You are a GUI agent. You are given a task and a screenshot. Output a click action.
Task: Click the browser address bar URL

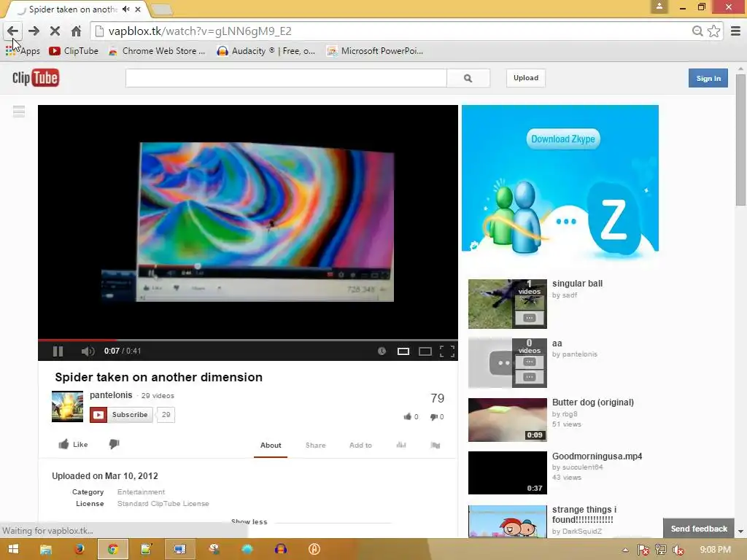(x=200, y=31)
